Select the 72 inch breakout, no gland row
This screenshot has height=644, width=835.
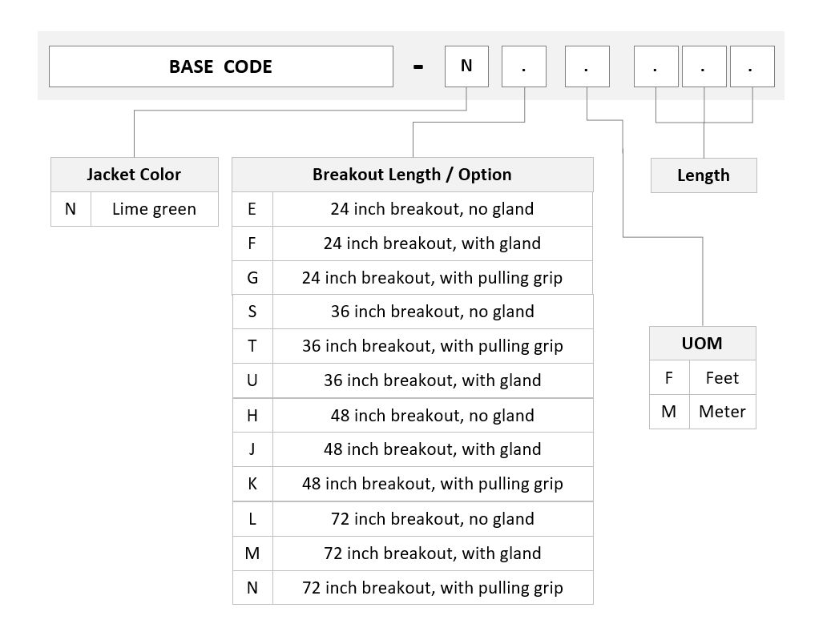click(x=413, y=519)
